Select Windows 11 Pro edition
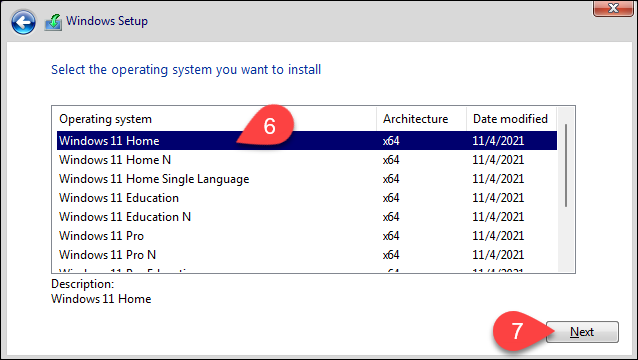The width and height of the screenshot is (638, 360). 307,236
